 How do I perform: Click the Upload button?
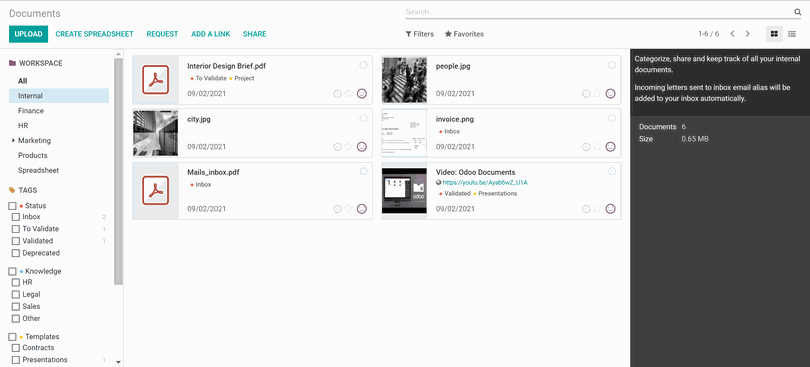coord(28,34)
